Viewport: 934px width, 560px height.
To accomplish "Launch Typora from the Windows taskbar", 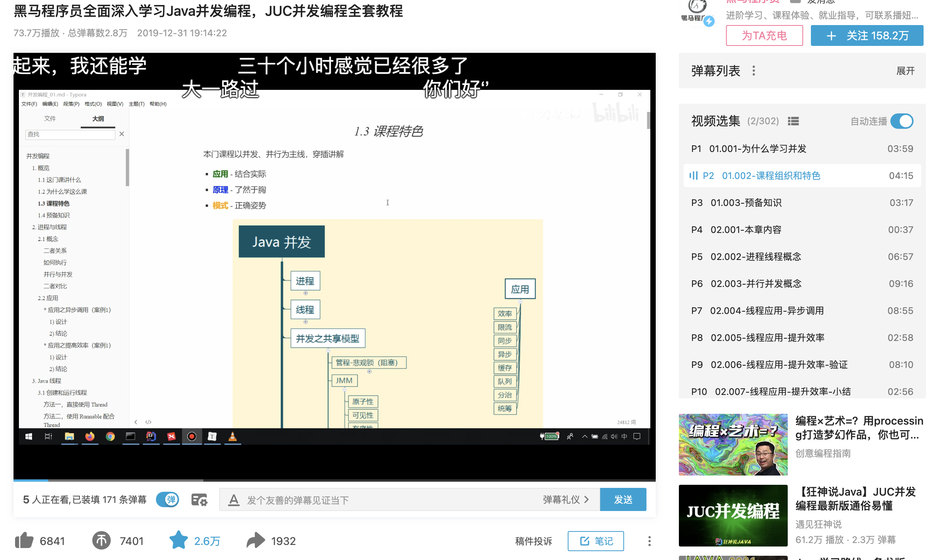I will click(212, 436).
